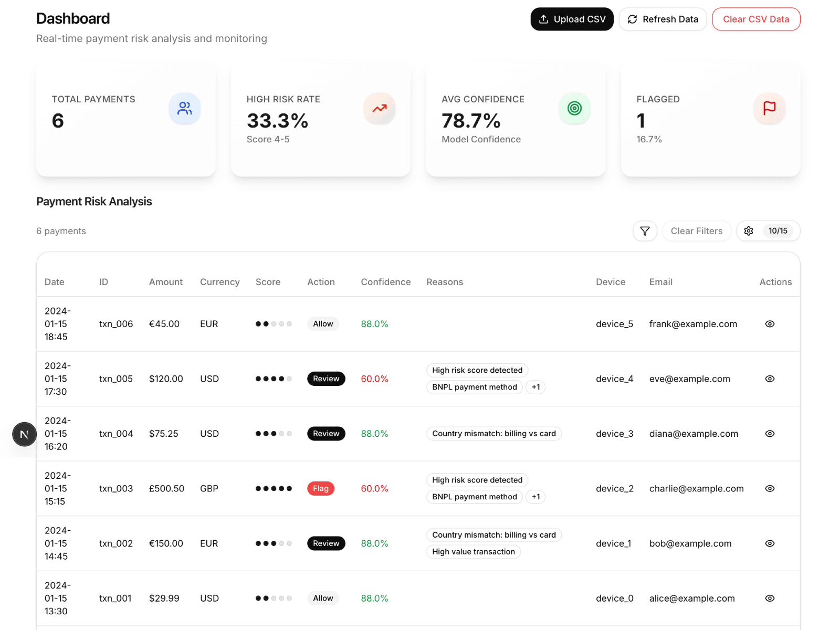Screen dimensions: 840x630
Task: Open the filter funnel icon above the table
Action: [645, 231]
